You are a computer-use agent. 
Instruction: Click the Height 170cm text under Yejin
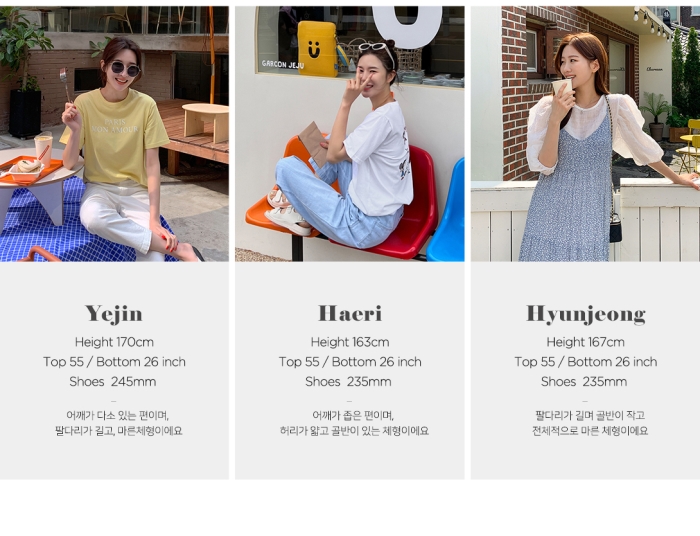114,342
